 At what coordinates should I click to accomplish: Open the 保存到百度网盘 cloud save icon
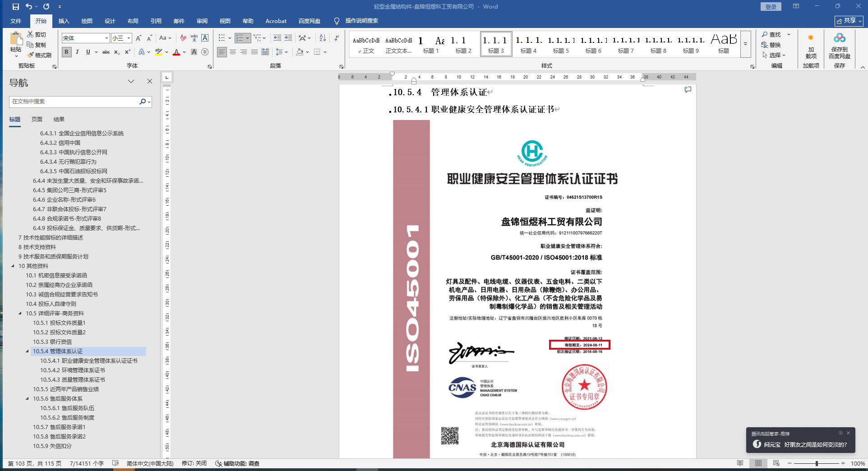click(840, 45)
